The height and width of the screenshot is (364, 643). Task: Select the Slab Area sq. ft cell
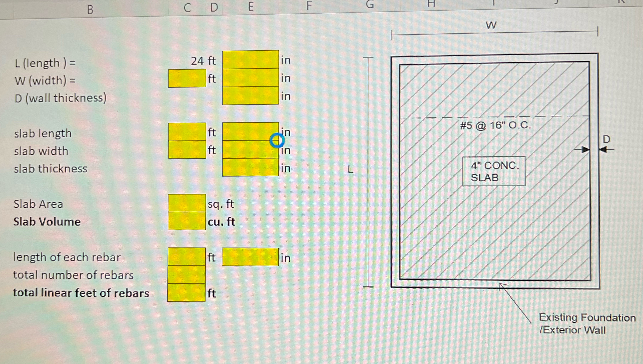[187, 203]
